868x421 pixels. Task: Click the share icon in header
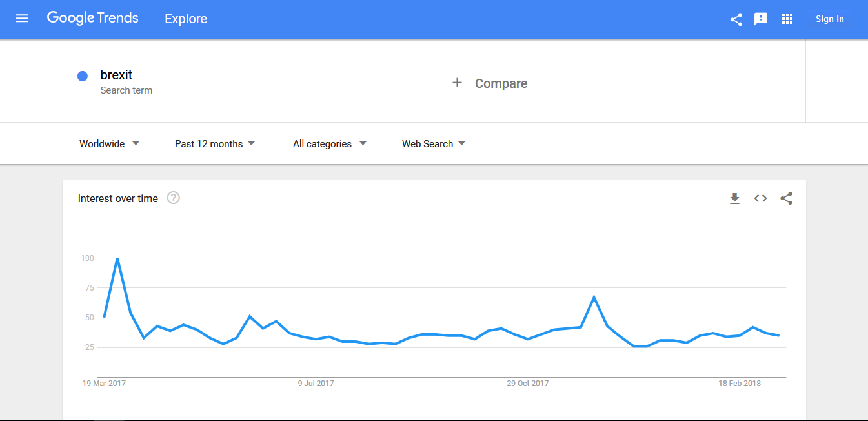[736, 19]
